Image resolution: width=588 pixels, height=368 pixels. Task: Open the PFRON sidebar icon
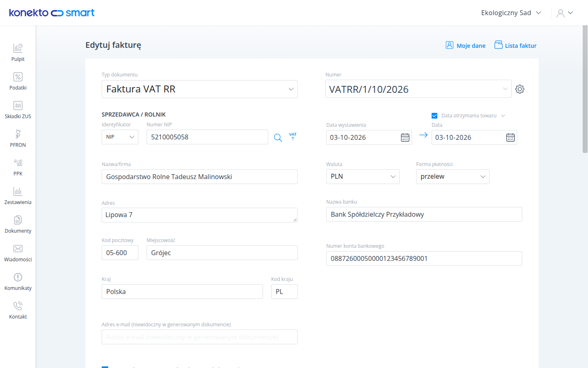tap(18, 134)
